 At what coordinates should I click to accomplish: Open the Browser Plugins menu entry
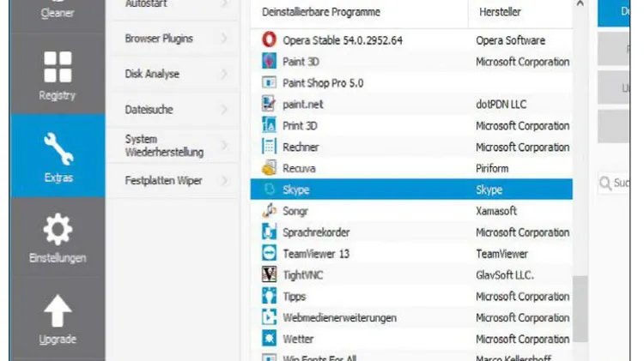coord(174,39)
